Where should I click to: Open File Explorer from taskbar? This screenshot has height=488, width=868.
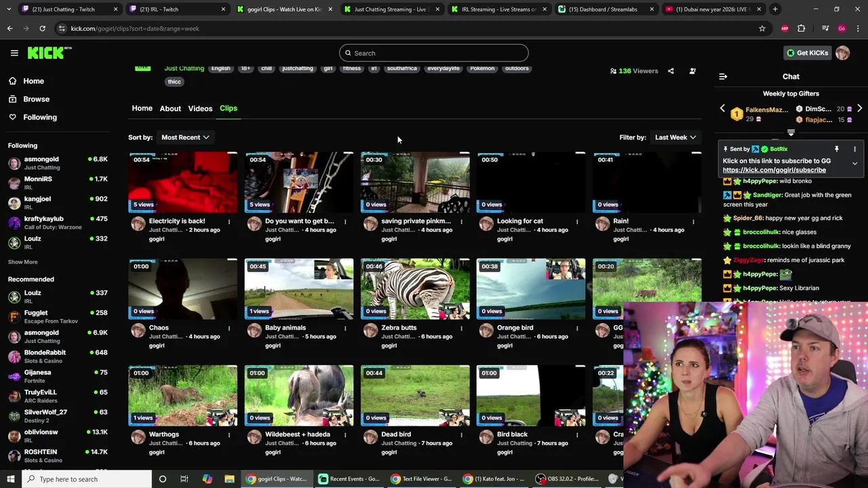point(229,479)
